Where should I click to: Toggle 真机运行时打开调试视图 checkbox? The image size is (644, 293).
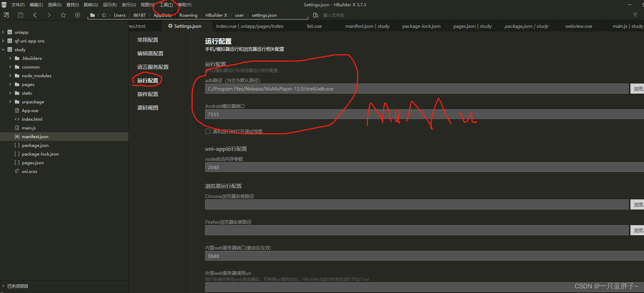[x=208, y=131]
